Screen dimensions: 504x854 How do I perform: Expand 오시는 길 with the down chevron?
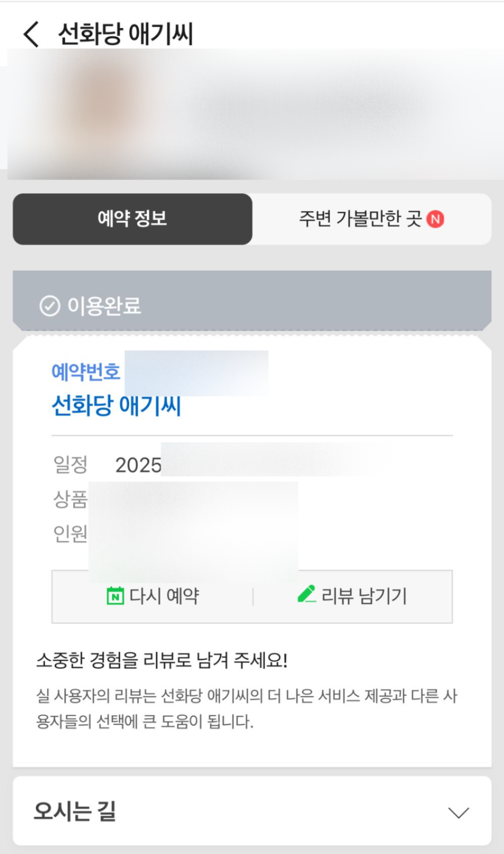pos(459,813)
